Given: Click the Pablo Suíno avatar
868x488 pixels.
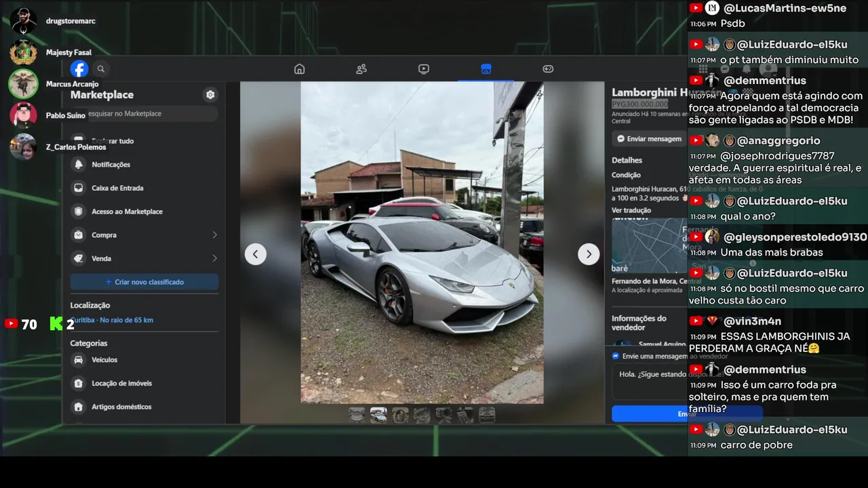Looking at the screenshot, I should (x=24, y=115).
